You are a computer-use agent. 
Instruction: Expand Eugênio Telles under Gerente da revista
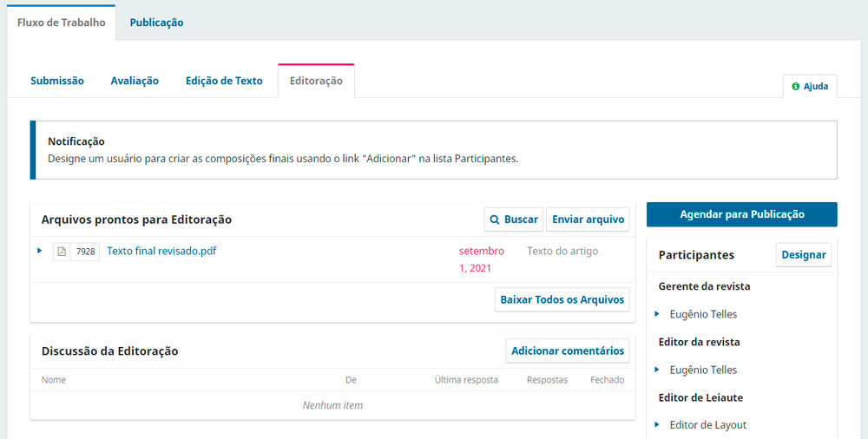[x=657, y=314]
